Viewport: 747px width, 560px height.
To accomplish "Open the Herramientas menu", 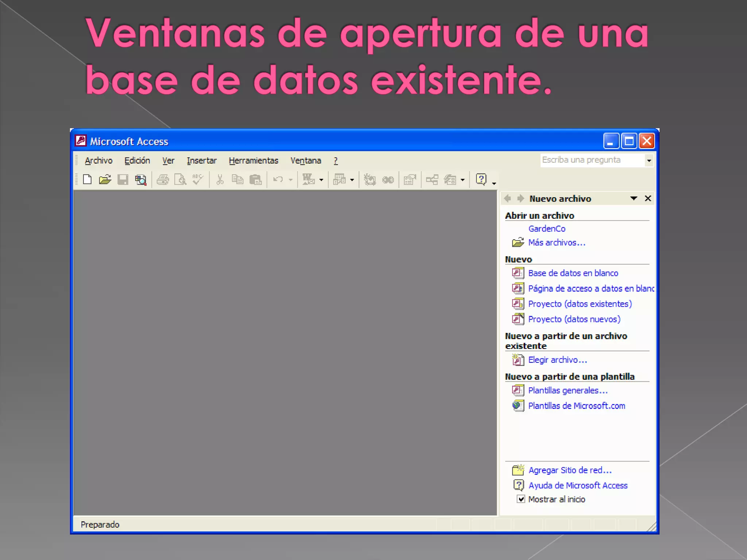I will [x=253, y=160].
